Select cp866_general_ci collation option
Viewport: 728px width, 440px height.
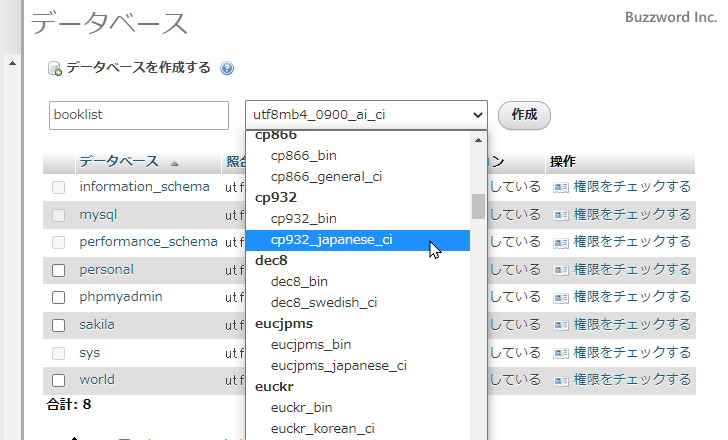[358, 176]
